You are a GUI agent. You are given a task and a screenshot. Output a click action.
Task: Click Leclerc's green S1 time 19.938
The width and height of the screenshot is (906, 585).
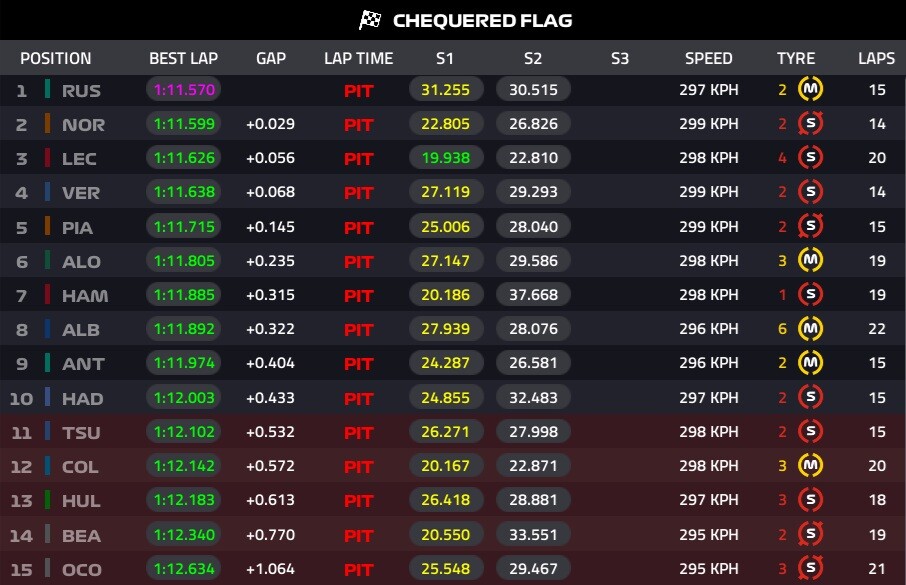(445, 158)
